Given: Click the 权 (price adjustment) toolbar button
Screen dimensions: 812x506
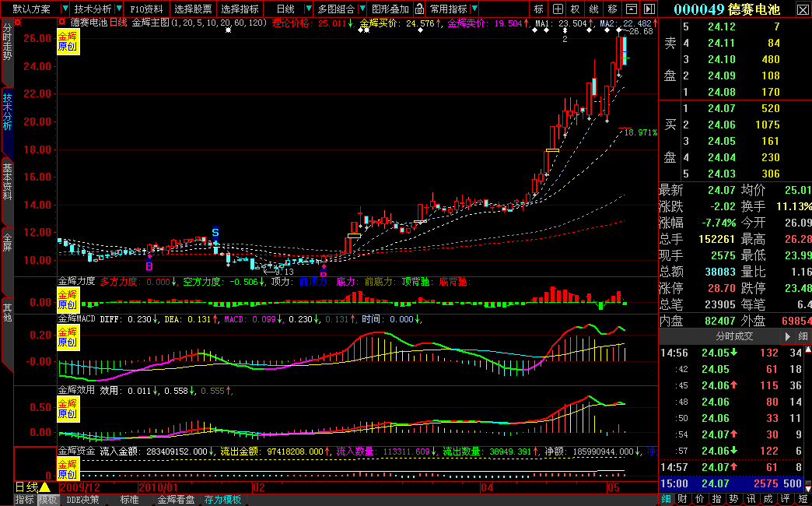Looking at the screenshot, I should point(576,9).
